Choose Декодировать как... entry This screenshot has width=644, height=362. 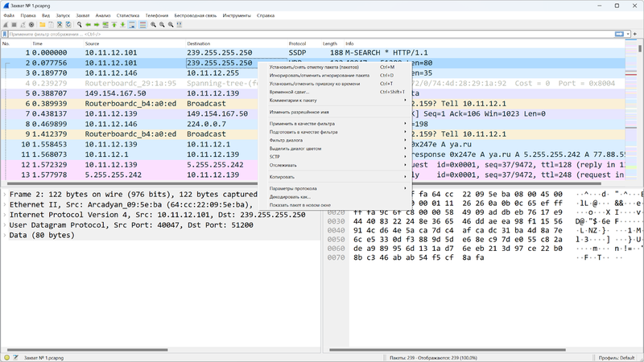335,196
